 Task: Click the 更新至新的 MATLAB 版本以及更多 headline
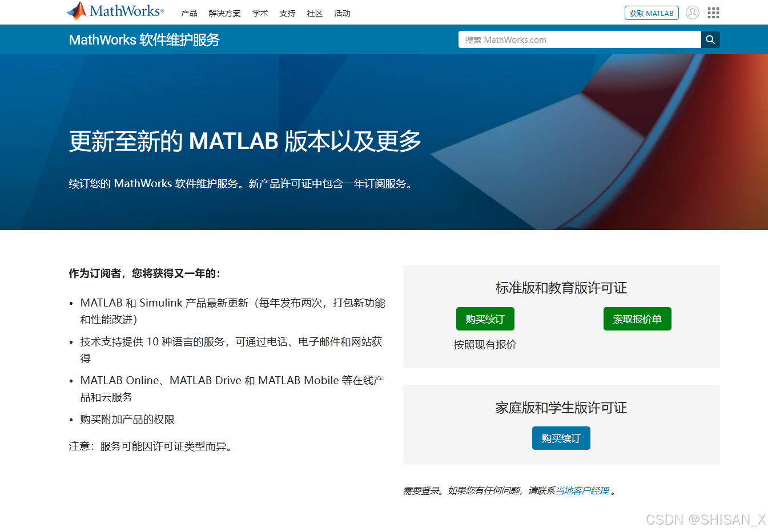[x=245, y=141]
